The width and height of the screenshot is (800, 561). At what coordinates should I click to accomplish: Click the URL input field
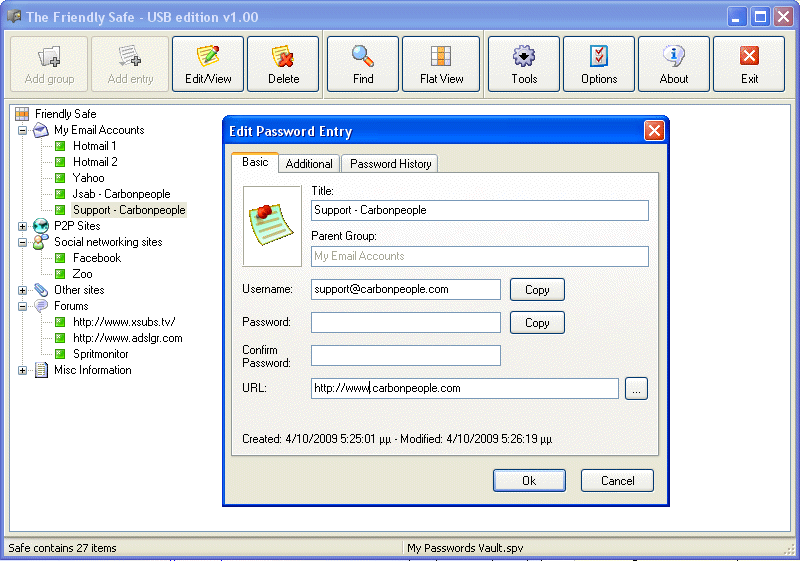click(x=465, y=388)
